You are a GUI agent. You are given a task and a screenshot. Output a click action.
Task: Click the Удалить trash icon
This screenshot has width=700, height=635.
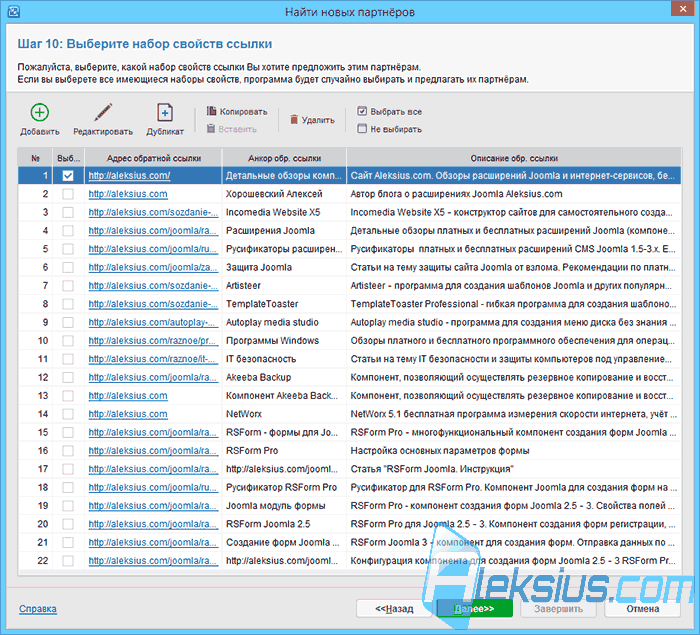pyautogui.click(x=294, y=119)
